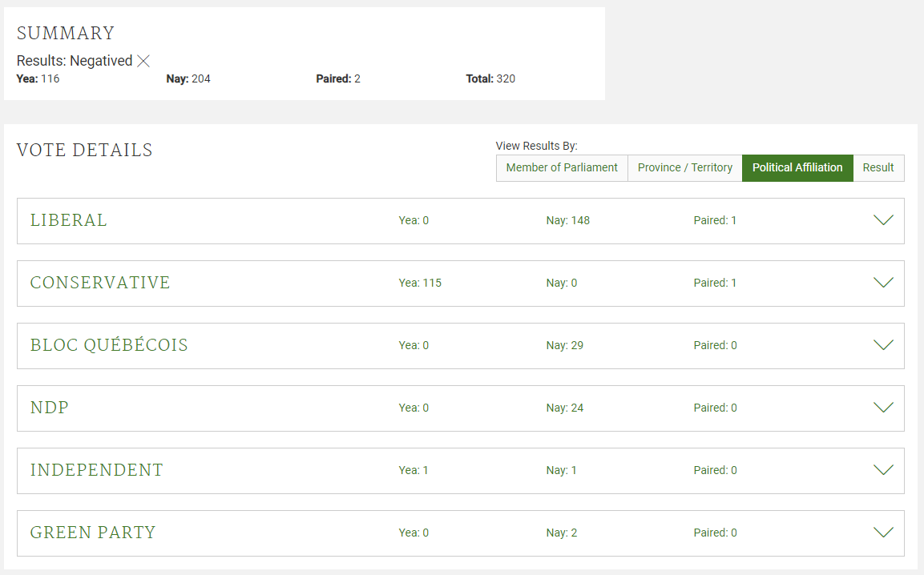Screen dimensions: 924x575
Task: Open the CONSERVATIVE party heading
Action: coord(100,283)
